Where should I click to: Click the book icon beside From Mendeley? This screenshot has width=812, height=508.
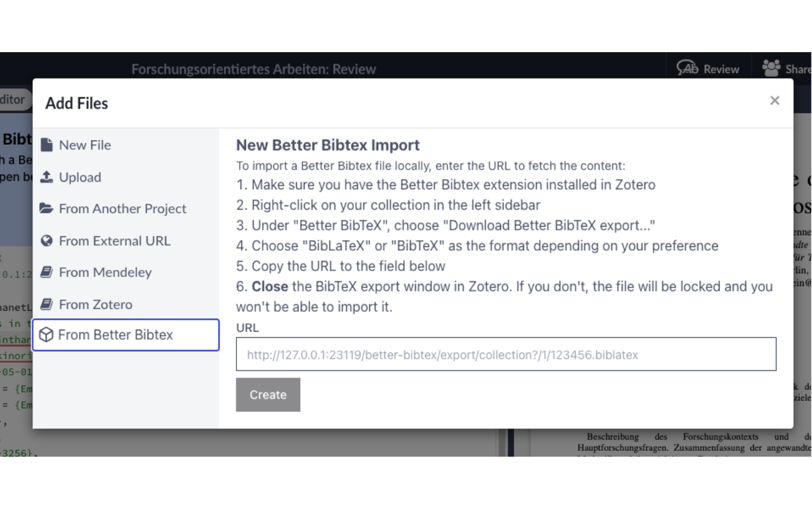tap(46, 272)
